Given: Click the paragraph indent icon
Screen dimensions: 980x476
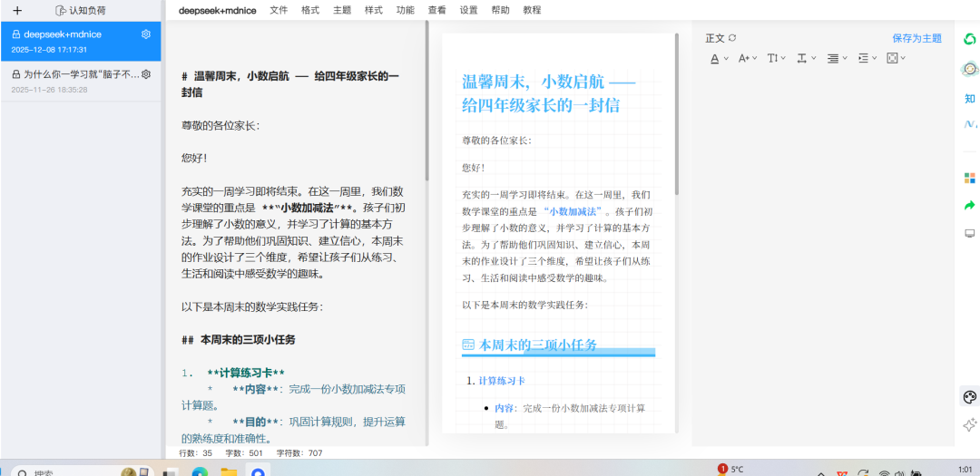Looking at the screenshot, I should tap(863, 58).
